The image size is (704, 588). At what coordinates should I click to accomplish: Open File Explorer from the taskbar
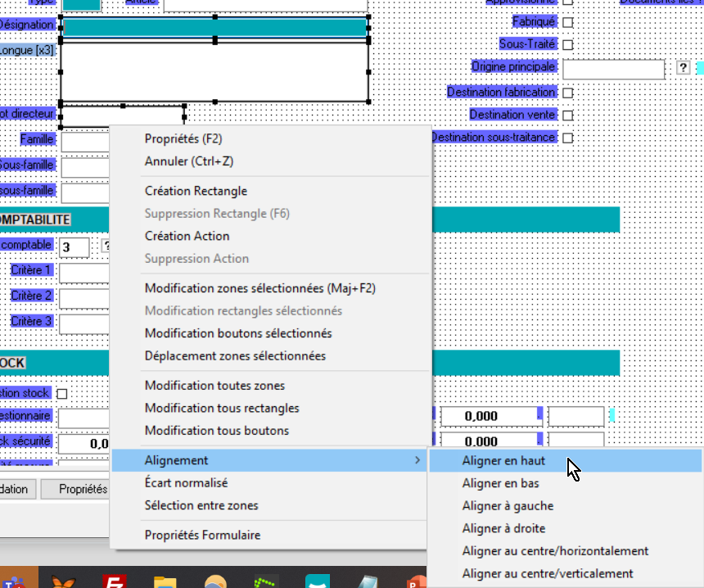(165, 581)
